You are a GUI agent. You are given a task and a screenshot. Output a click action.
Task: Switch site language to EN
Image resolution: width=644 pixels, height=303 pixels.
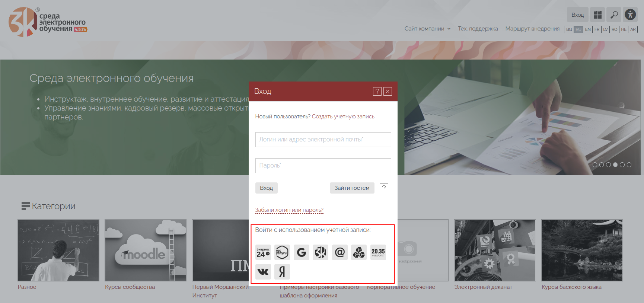click(588, 29)
